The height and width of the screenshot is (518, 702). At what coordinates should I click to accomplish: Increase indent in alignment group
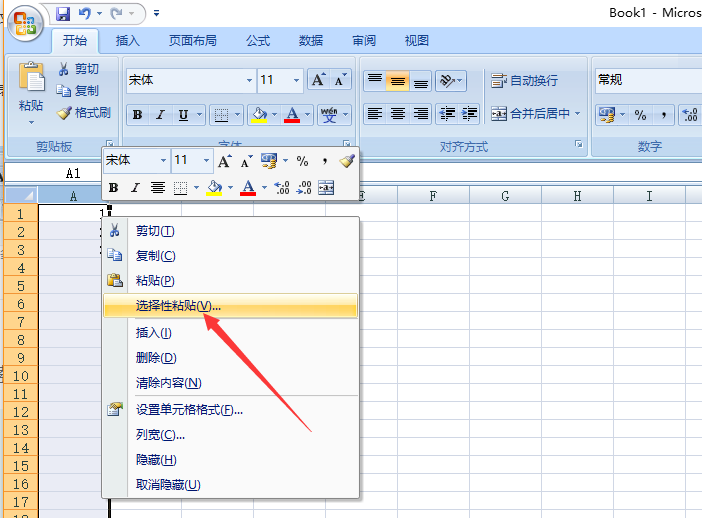[x=469, y=114]
